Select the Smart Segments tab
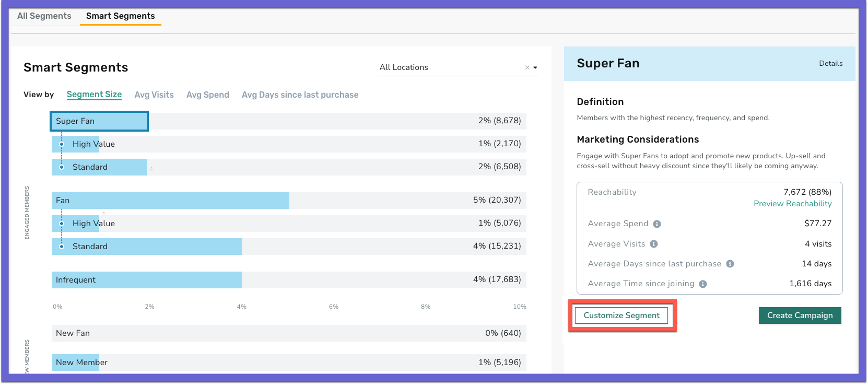The image size is (868, 386). [x=121, y=16]
